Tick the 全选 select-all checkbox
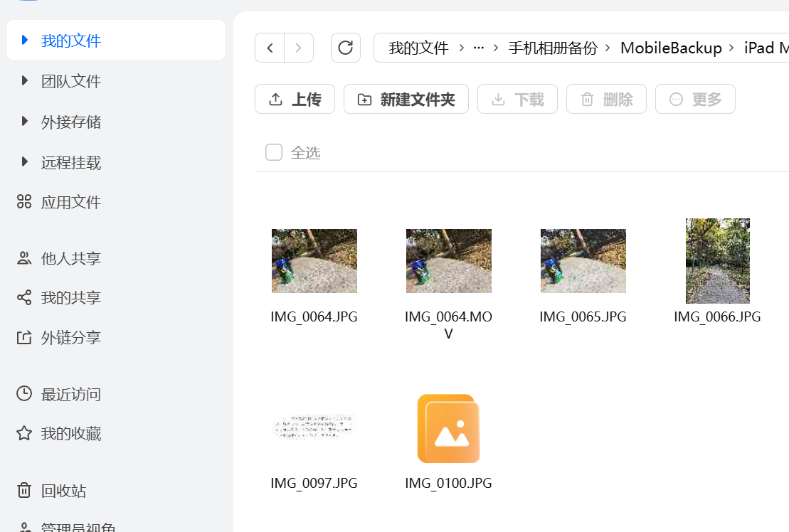 click(274, 152)
